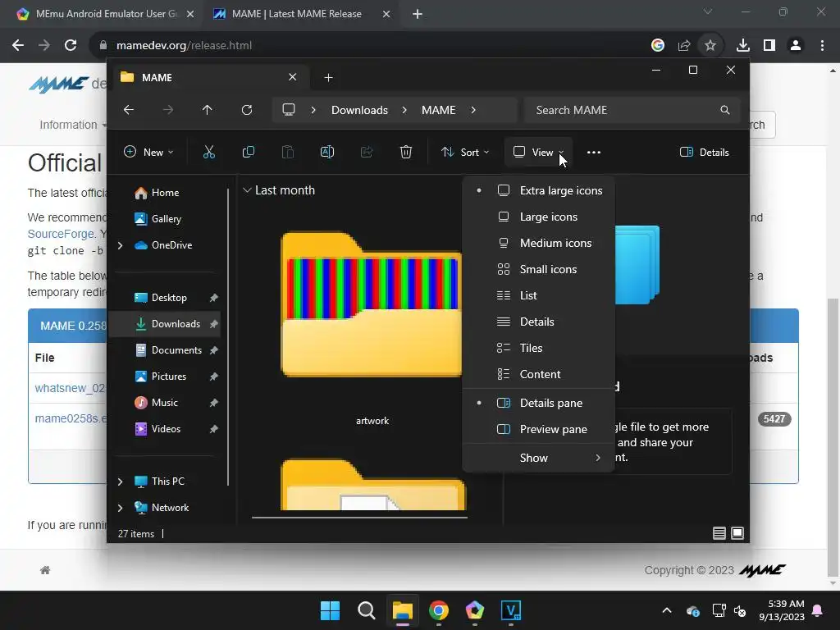Select Small icons view
Screen dimensions: 840x630
pyautogui.click(x=538, y=269)
